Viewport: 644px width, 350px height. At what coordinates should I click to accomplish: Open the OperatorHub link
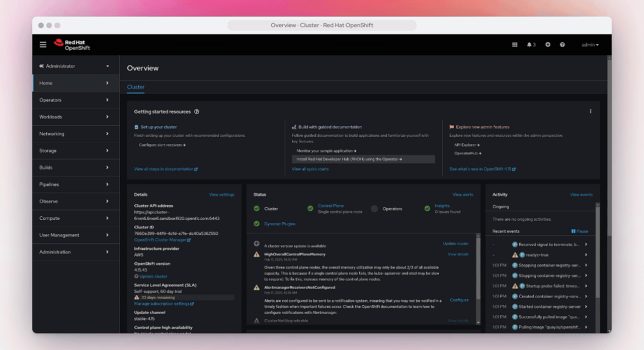tap(468, 153)
